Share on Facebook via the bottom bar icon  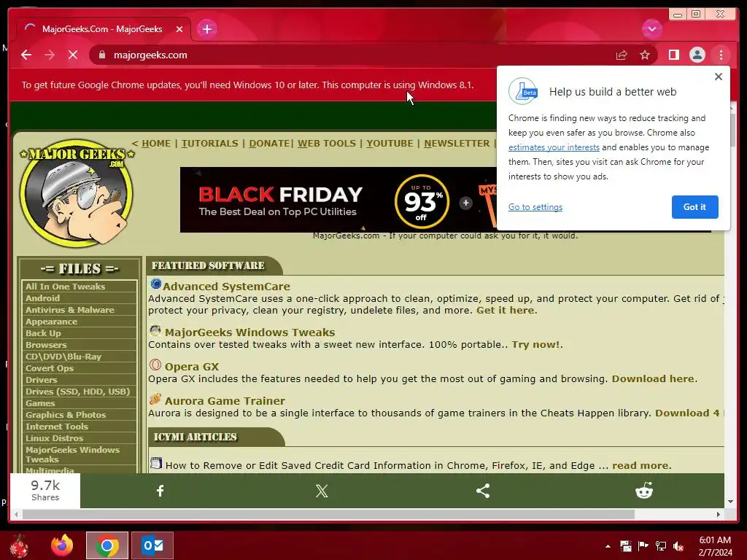[160, 491]
